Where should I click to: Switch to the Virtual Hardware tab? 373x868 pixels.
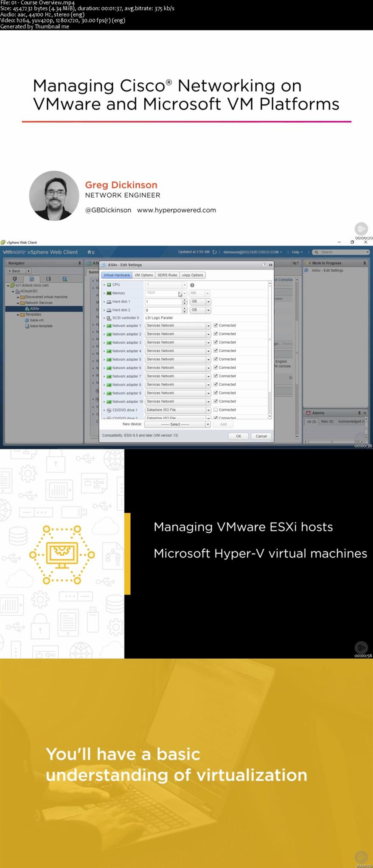[x=117, y=275]
